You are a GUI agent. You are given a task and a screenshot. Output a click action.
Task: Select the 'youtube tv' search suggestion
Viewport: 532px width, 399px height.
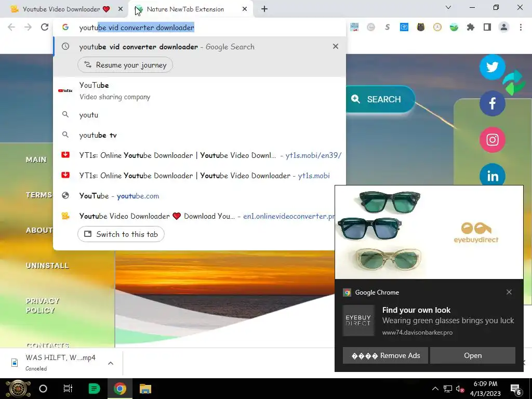point(199,135)
